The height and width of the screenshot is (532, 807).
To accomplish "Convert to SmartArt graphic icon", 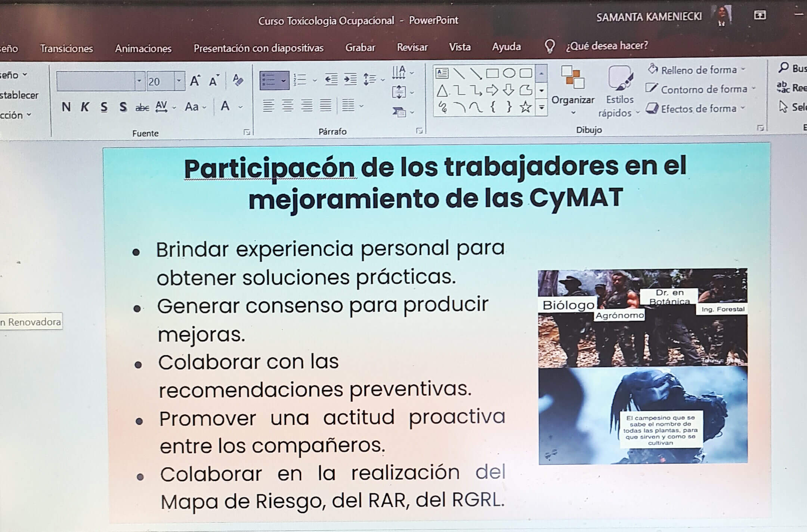I will [403, 112].
